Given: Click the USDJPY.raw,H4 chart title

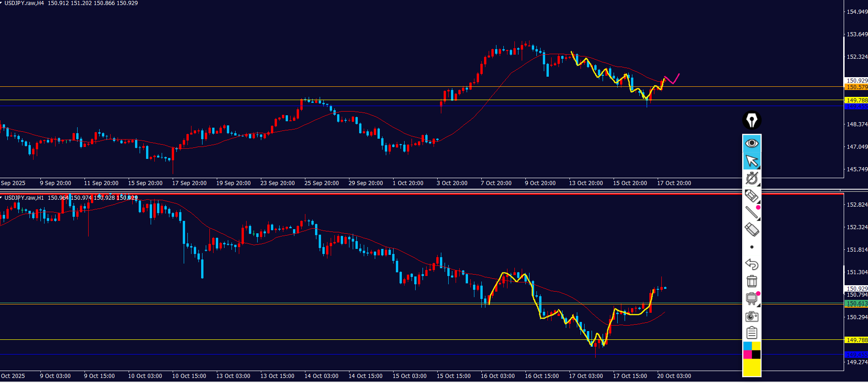Looking at the screenshot, I should point(24,3).
